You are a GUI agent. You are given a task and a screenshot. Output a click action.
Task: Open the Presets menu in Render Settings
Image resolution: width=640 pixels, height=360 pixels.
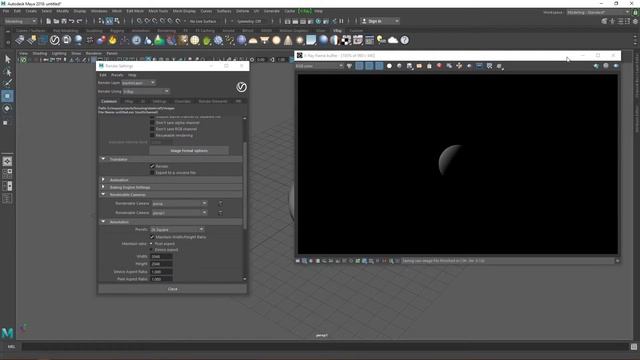click(x=117, y=75)
